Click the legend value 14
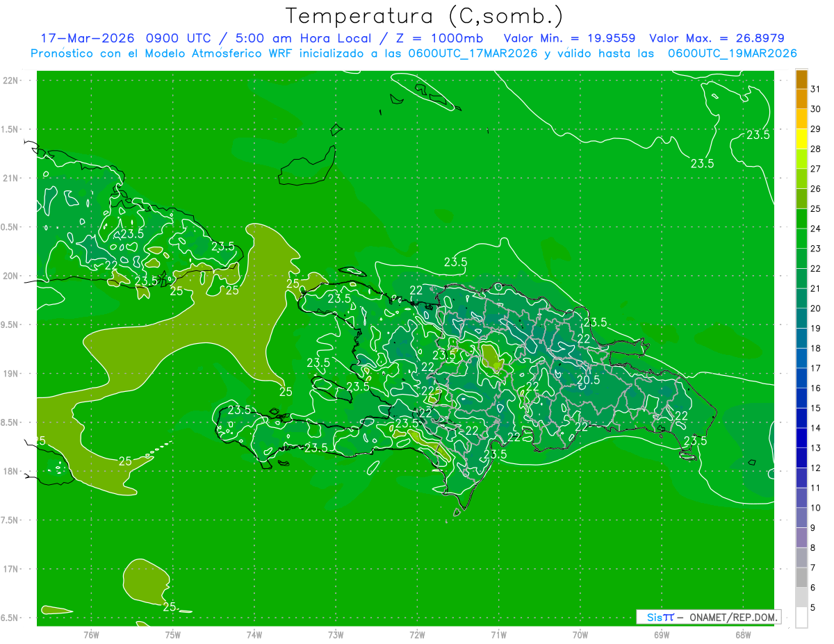 (817, 428)
